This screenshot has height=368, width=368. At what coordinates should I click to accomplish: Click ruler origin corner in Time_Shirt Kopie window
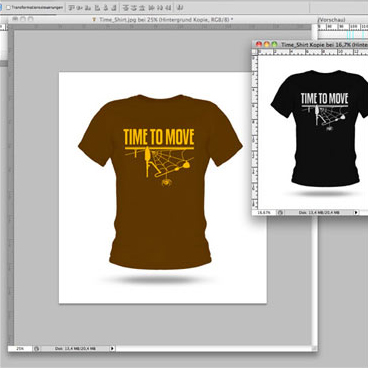pos(255,52)
